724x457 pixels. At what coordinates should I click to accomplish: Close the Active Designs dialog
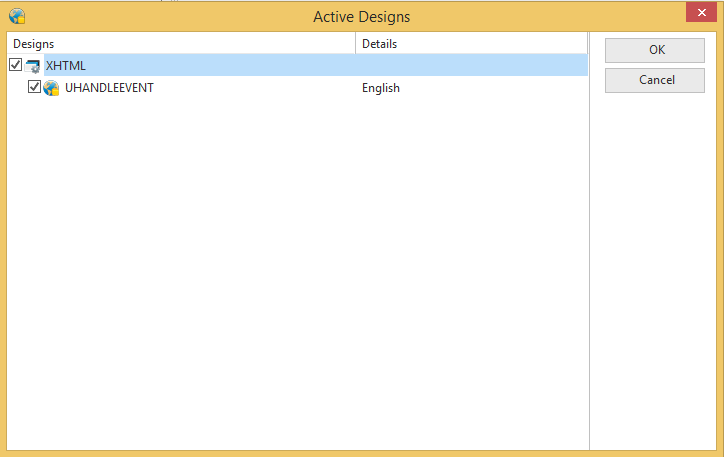pyautogui.click(x=701, y=12)
